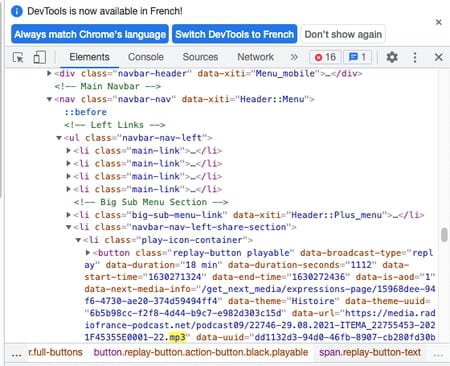450x366 pixels.
Task: Open the 16 errors counter
Action: tap(325, 57)
